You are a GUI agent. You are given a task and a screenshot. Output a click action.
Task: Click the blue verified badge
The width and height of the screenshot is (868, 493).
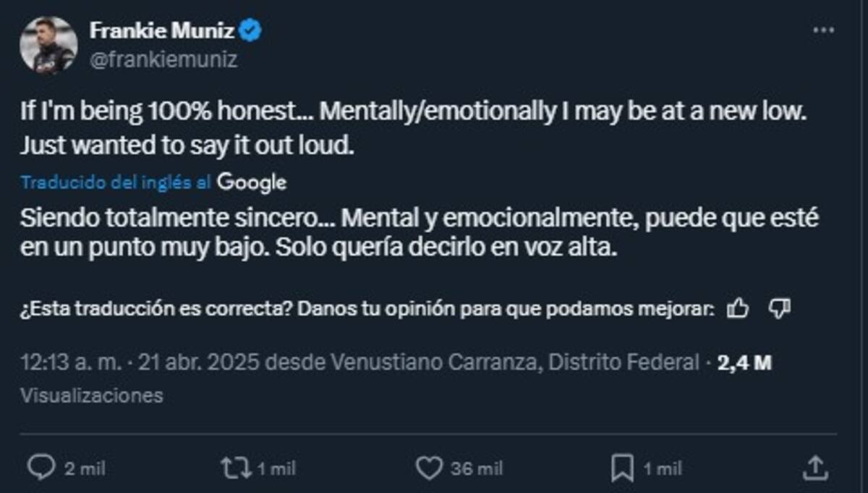249,30
